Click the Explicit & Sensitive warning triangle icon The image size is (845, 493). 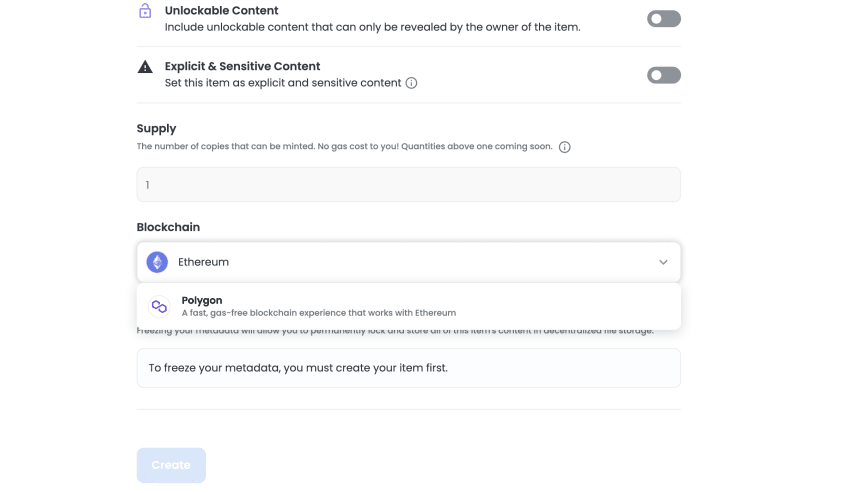tap(145, 67)
